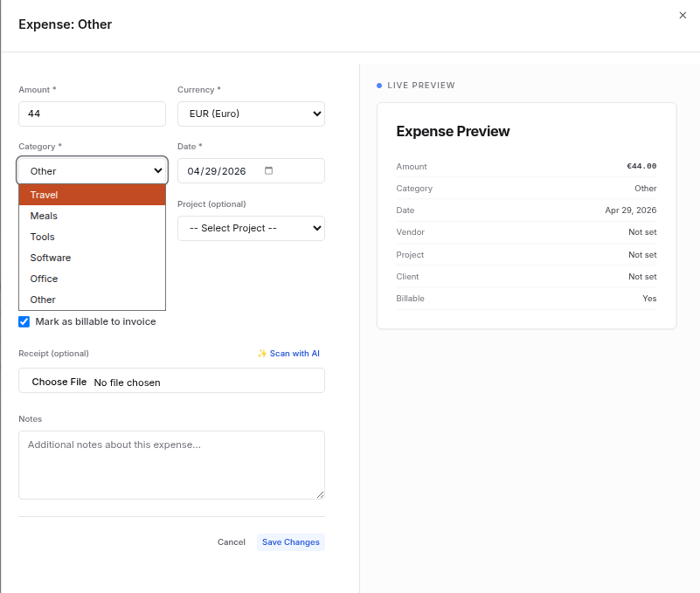Image resolution: width=700 pixels, height=593 pixels.
Task: Toggle Mark as billable to invoice checkbox
Action: (x=24, y=321)
